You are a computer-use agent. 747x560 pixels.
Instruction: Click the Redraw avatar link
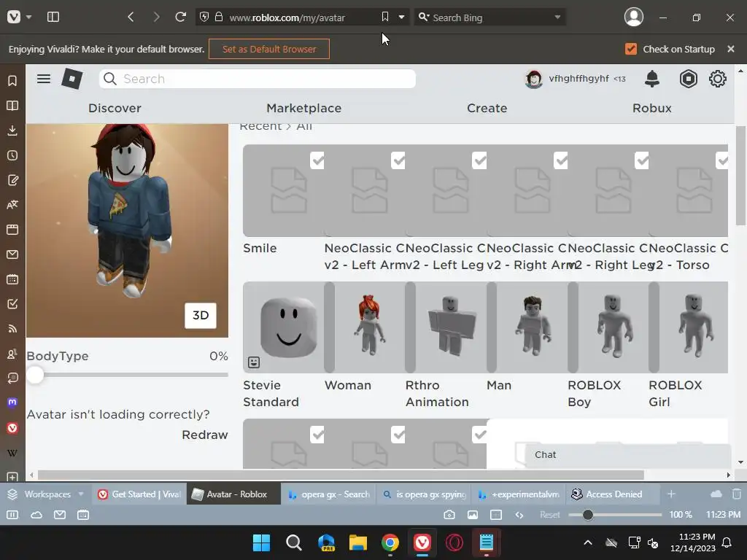[205, 435]
